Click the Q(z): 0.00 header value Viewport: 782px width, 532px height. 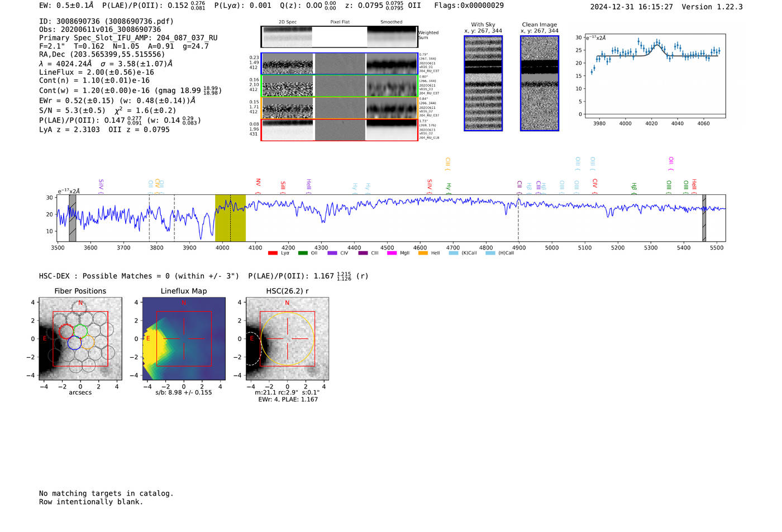click(308, 5)
